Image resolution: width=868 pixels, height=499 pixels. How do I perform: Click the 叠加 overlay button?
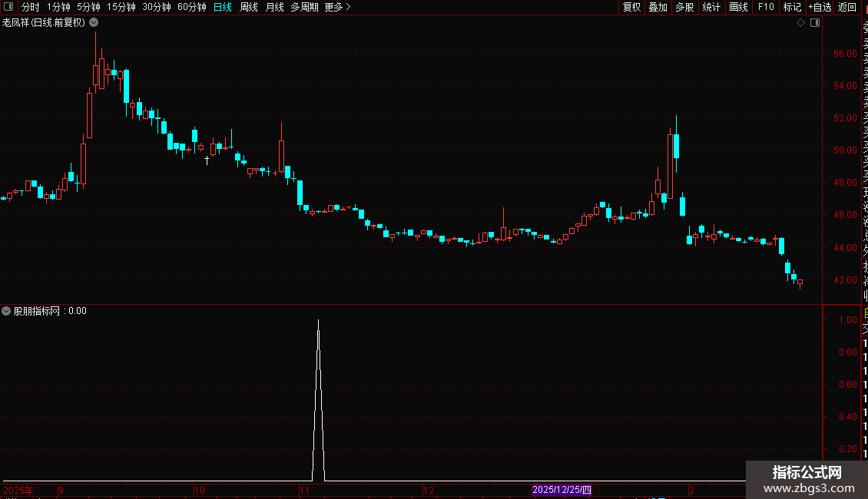658,7
